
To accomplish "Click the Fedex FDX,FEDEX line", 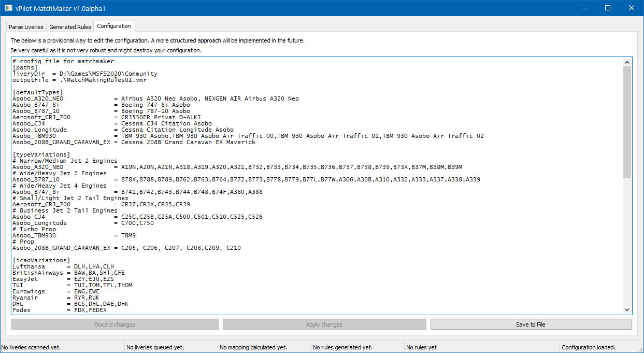I will coord(60,310).
